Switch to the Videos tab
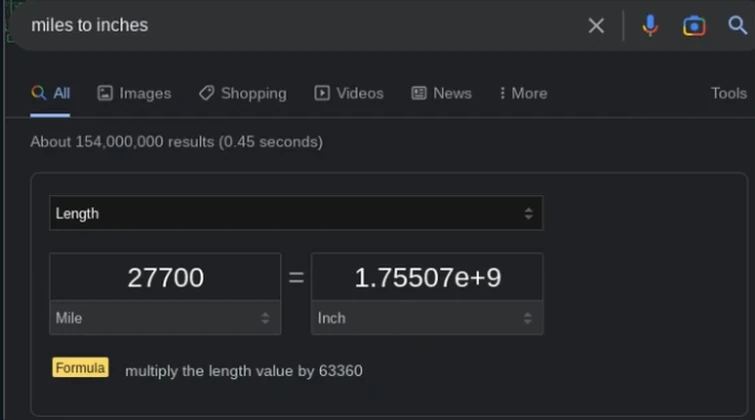Screen dimensions: 755x420 [x=349, y=93]
